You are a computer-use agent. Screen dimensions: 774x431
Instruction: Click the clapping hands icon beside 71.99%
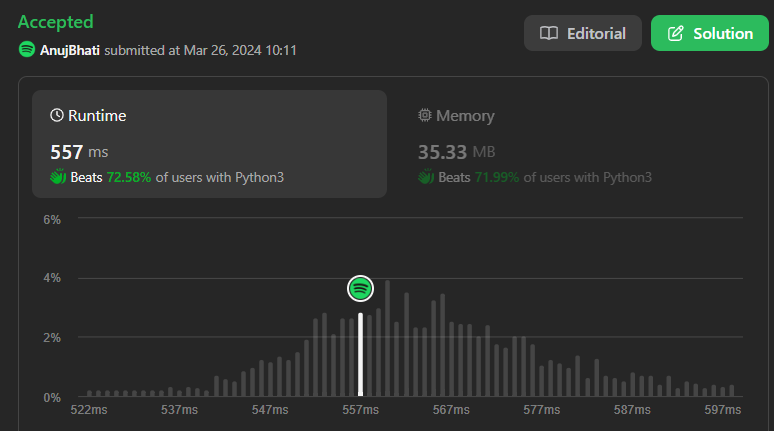(426, 177)
